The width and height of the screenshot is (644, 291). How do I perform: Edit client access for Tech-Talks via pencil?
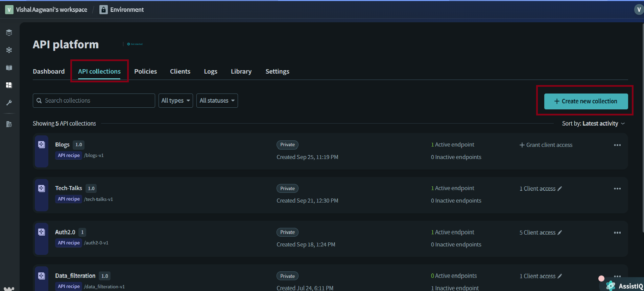pos(560,189)
